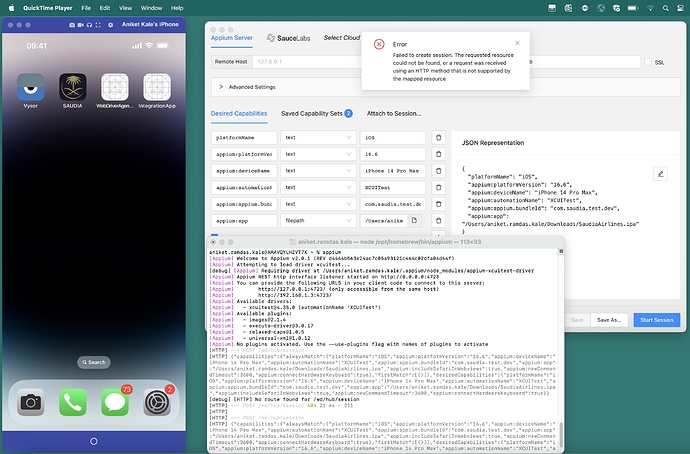Click the red error icon in notification

click(x=379, y=44)
